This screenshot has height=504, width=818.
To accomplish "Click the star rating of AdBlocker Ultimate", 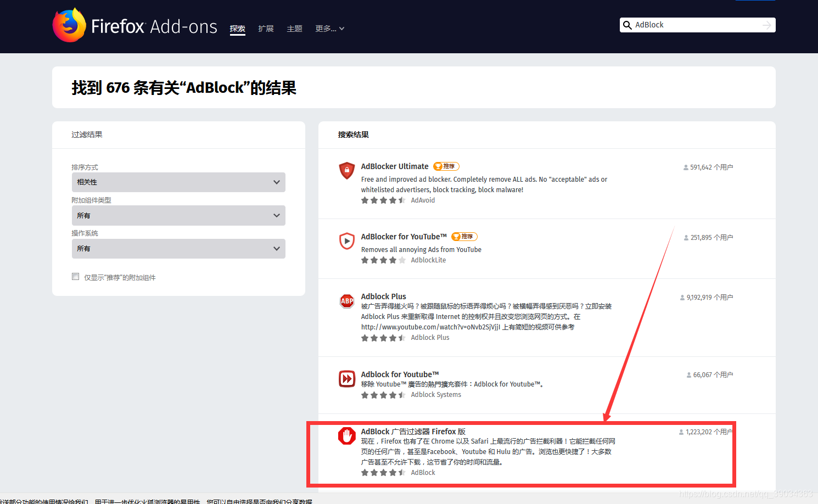I will pyautogui.click(x=383, y=200).
